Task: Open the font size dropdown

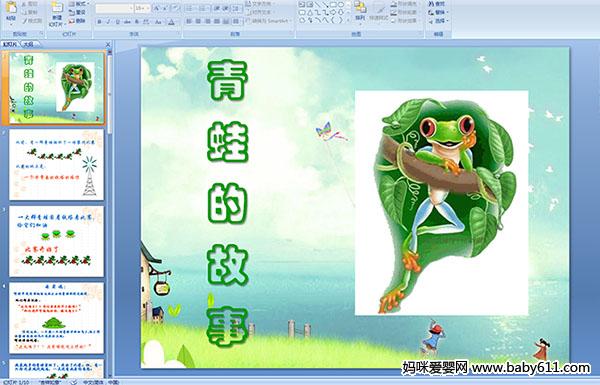Action: [142, 8]
